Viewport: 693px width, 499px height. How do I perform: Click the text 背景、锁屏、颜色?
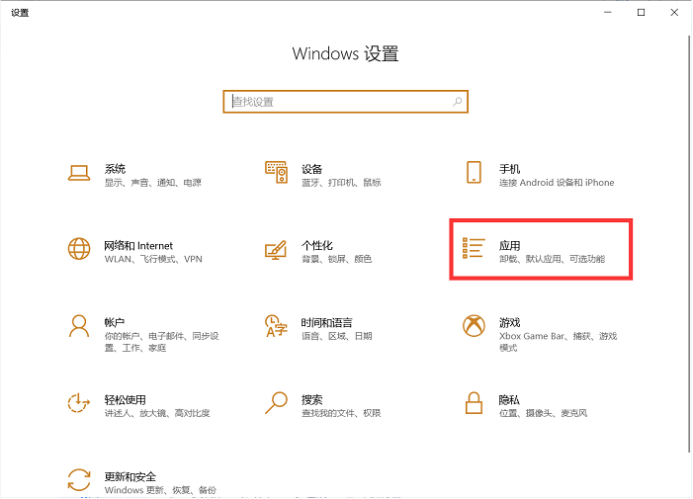pyautogui.click(x=337, y=259)
